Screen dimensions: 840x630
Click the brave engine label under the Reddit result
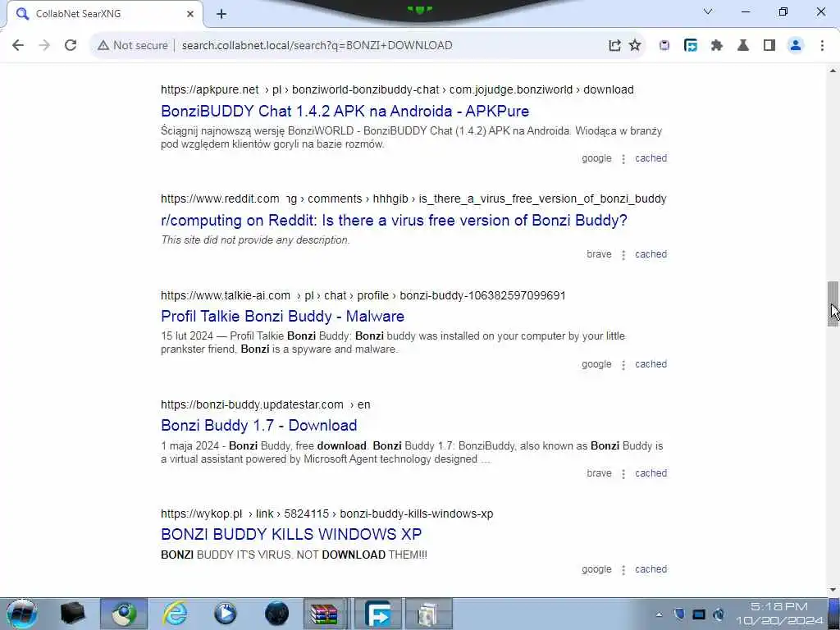pyautogui.click(x=599, y=254)
